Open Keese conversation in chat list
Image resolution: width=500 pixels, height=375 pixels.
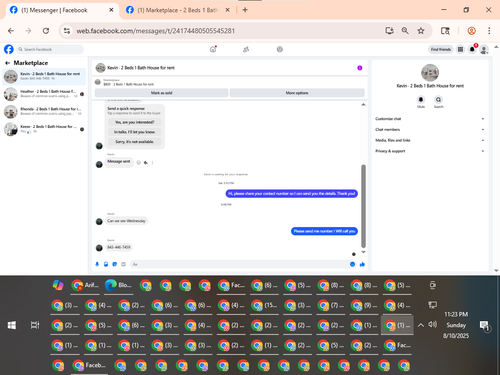44,129
